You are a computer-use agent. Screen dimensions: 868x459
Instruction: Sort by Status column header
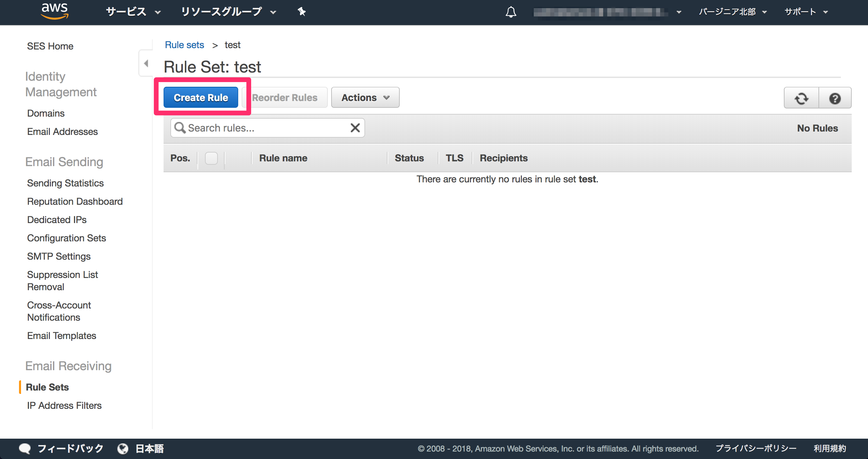(x=409, y=158)
